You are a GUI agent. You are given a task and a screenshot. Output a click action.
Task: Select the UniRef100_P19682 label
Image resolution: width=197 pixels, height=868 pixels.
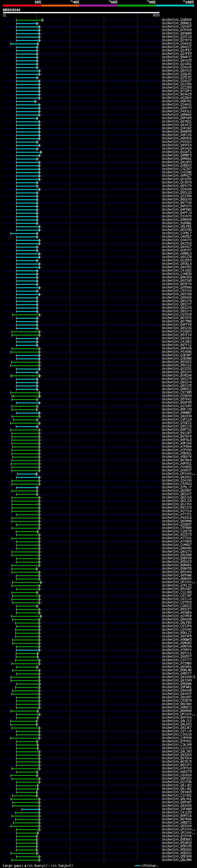coord(177,467)
